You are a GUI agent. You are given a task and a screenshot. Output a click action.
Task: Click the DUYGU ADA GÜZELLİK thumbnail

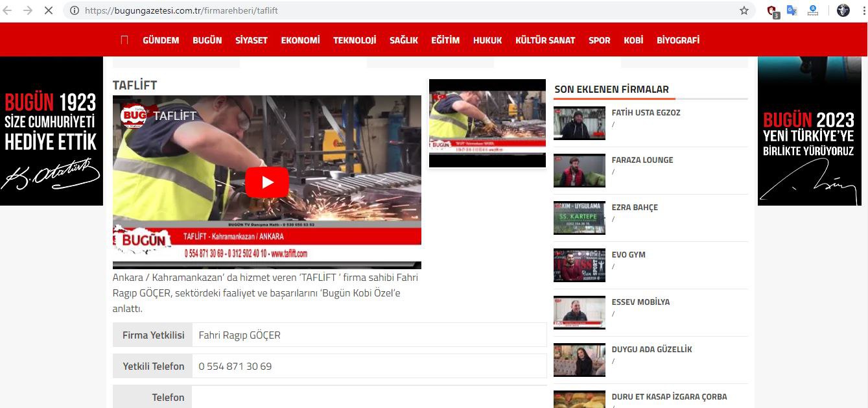pyautogui.click(x=580, y=360)
